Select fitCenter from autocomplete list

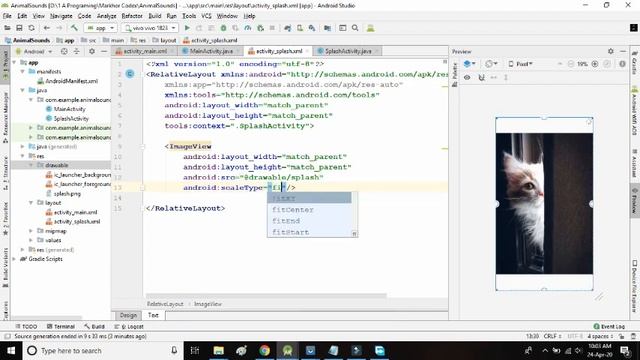pyautogui.click(x=309, y=209)
